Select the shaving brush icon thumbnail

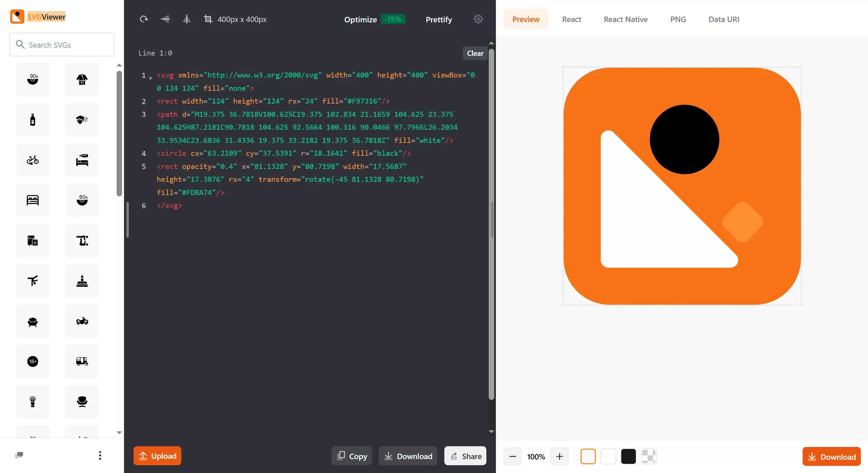(x=33, y=402)
